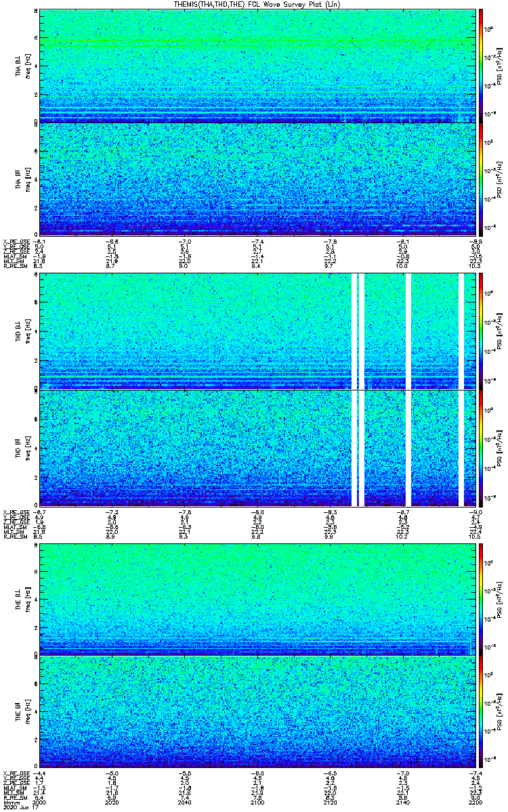Click the THD B-parallel PSD color bar

(x=481, y=448)
